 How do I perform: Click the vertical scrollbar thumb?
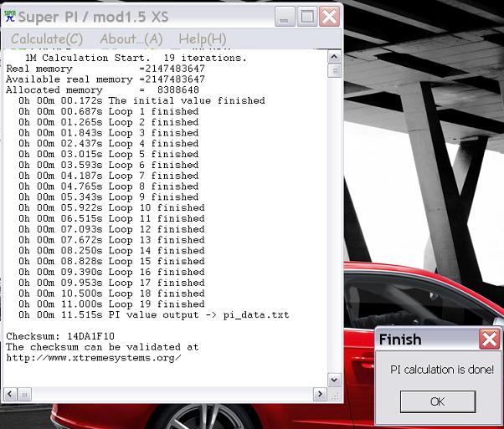[334, 70]
